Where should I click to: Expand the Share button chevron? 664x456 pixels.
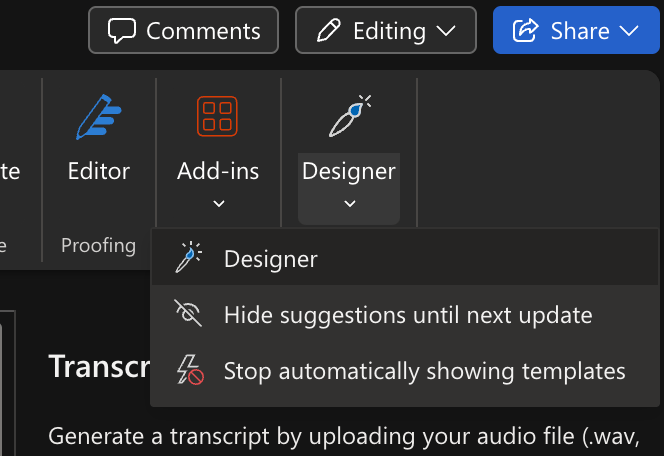(x=629, y=30)
